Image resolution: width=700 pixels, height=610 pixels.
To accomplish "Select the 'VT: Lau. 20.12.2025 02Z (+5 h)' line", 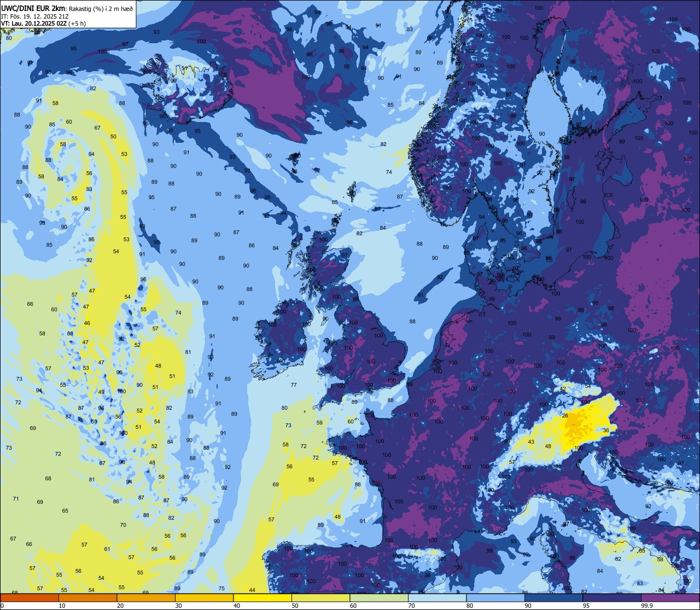I will coord(43,24).
